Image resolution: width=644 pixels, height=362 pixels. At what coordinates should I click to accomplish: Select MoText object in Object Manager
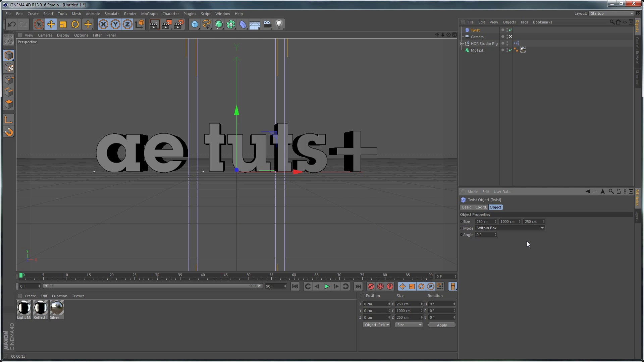click(477, 50)
